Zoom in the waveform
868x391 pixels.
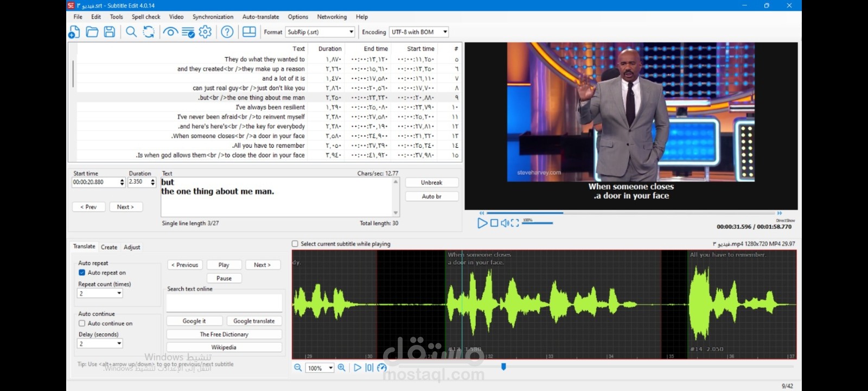(x=341, y=368)
